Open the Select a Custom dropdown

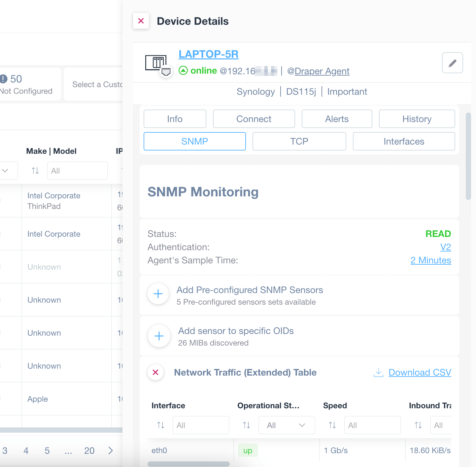pyautogui.click(x=93, y=84)
